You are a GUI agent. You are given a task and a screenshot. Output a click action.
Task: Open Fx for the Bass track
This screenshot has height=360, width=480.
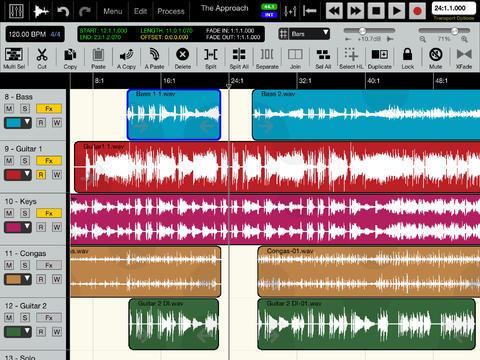click(x=49, y=108)
